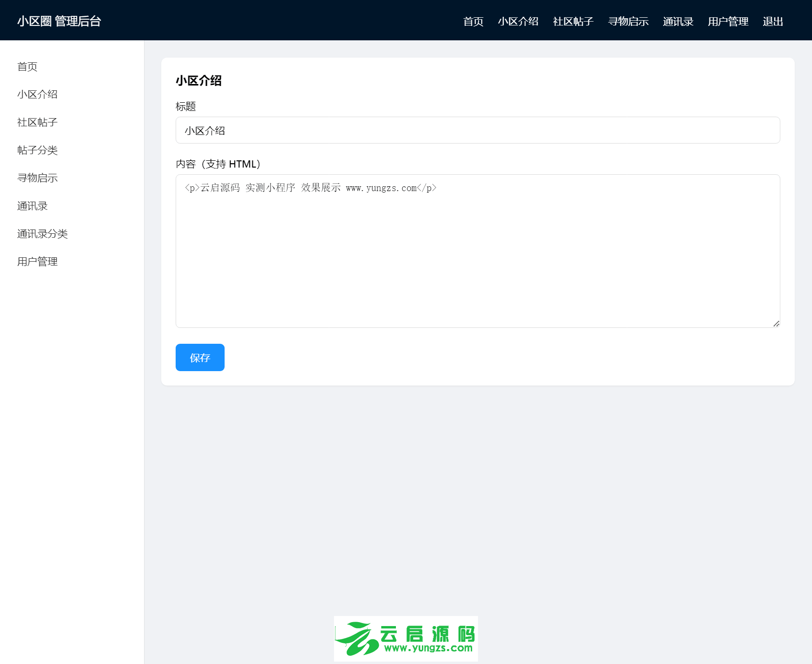Open 首页 in the top navigation bar

click(473, 22)
